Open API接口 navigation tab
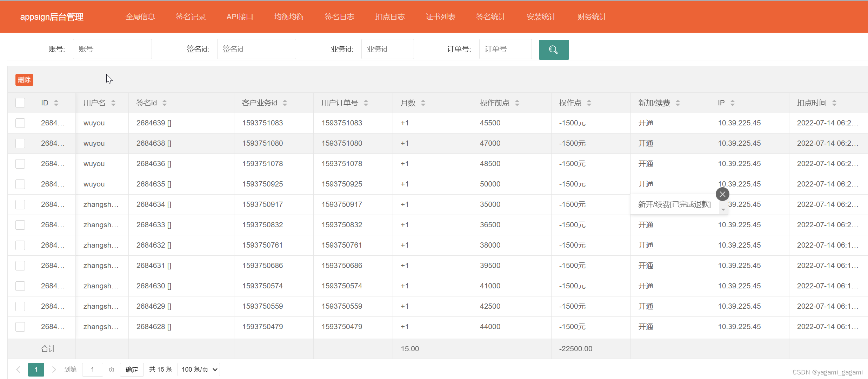Viewport: 868px width, 379px height. click(240, 17)
